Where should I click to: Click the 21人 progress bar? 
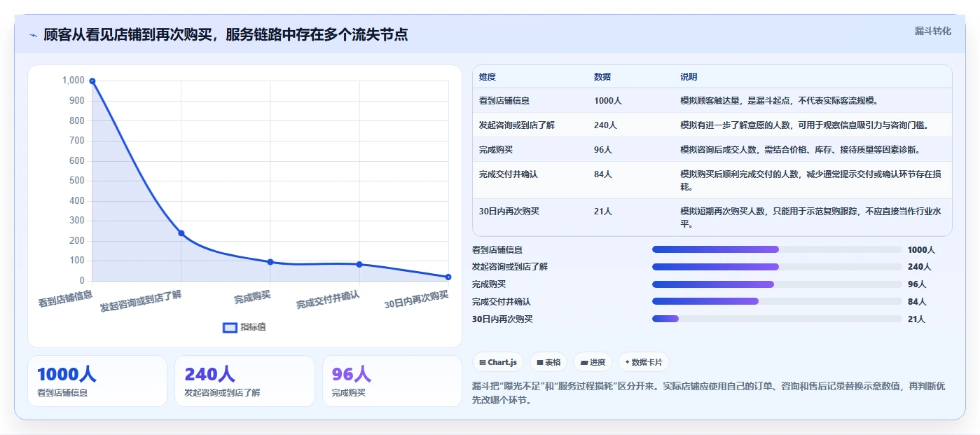pyautogui.click(x=777, y=319)
